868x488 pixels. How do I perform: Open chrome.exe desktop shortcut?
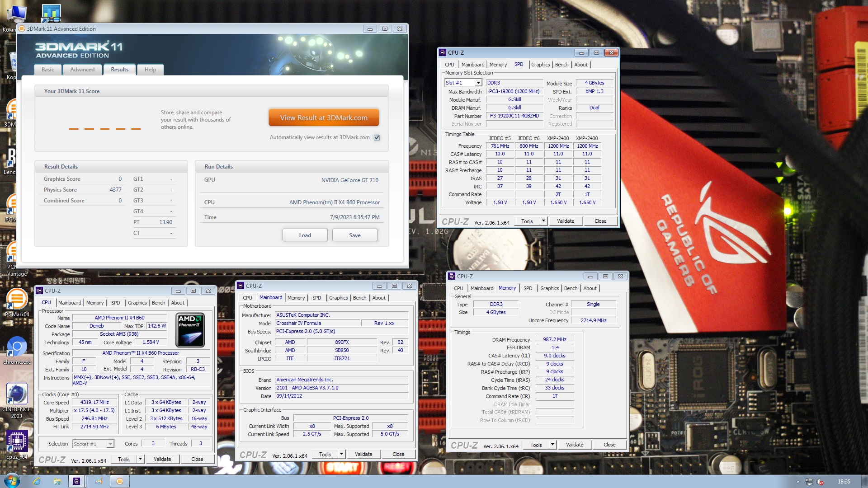click(17, 350)
